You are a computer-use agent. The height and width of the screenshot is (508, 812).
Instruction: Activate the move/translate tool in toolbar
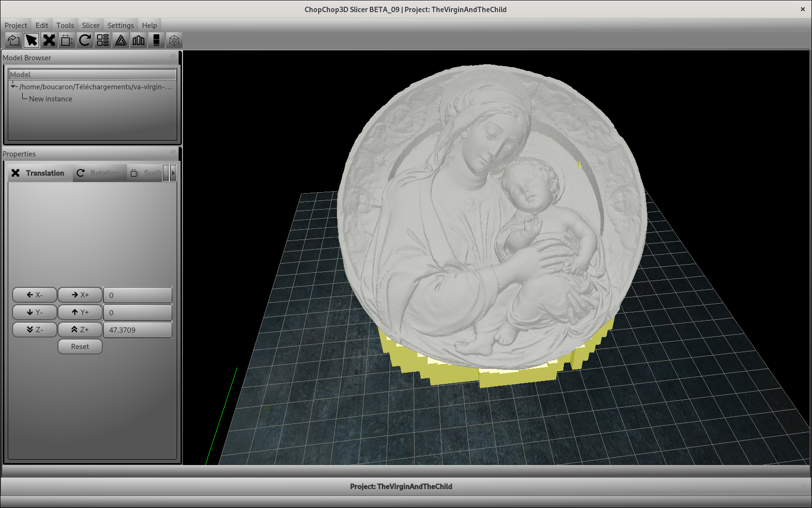49,40
